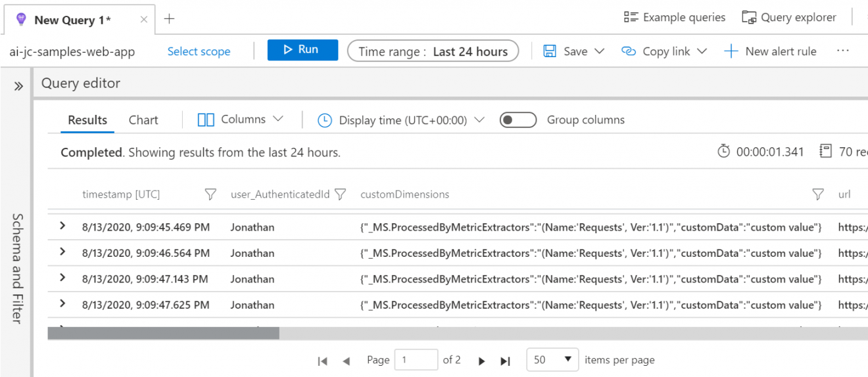The height and width of the screenshot is (377, 868).
Task: Expand the 9:09:45.469 PM result row
Action: [x=63, y=226]
